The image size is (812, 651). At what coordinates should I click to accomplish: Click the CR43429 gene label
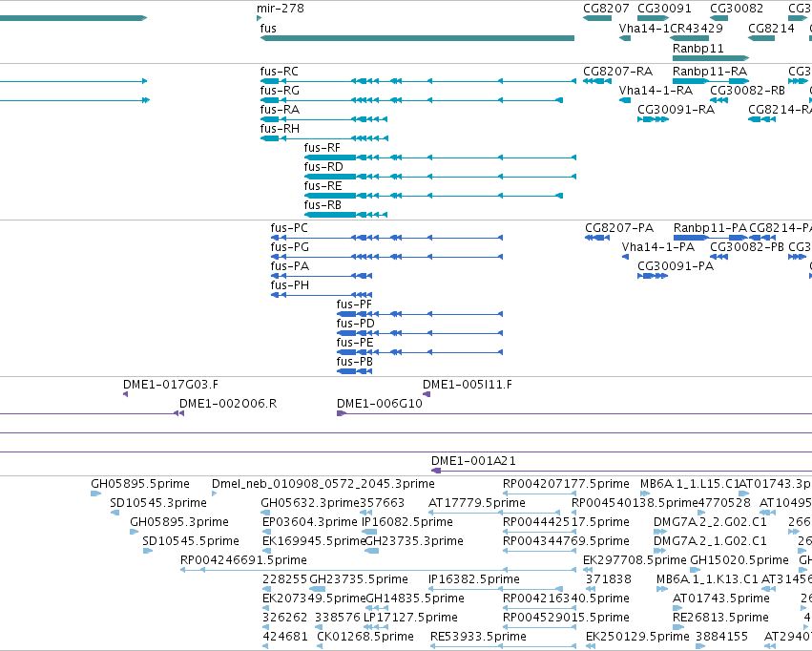click(x=697, y=28)
